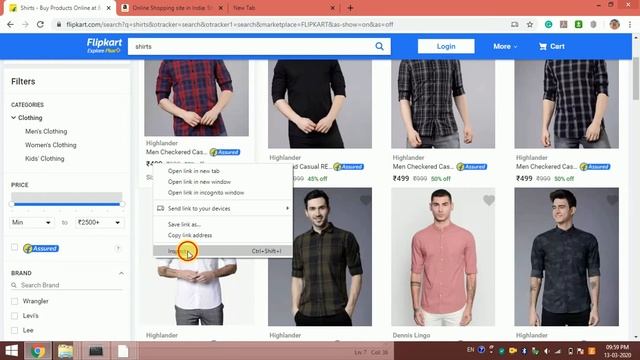Click the volume speaker tray icon
Screen dimensions: 640x360
click(547, 351)
